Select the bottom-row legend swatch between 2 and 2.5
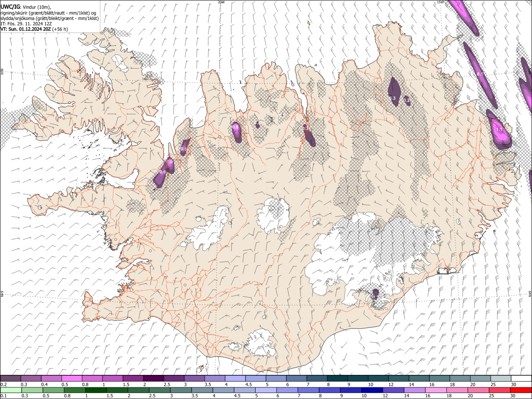Screen dimensions: 532x399 click(138, 390)
